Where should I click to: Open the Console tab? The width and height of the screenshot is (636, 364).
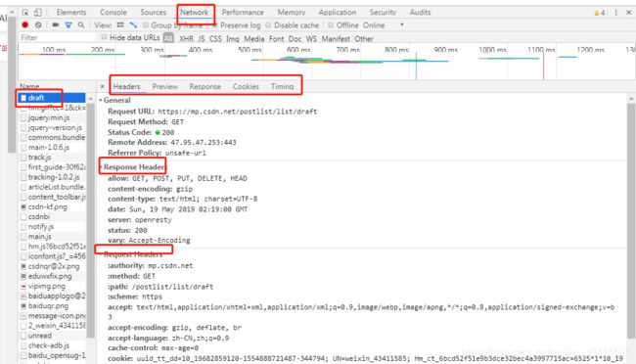[114, 13]
